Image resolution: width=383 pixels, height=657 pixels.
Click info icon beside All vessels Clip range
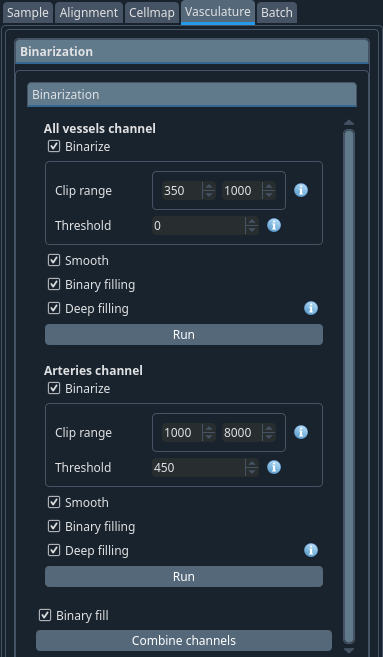pyautogui.click(x=301, y=190)
